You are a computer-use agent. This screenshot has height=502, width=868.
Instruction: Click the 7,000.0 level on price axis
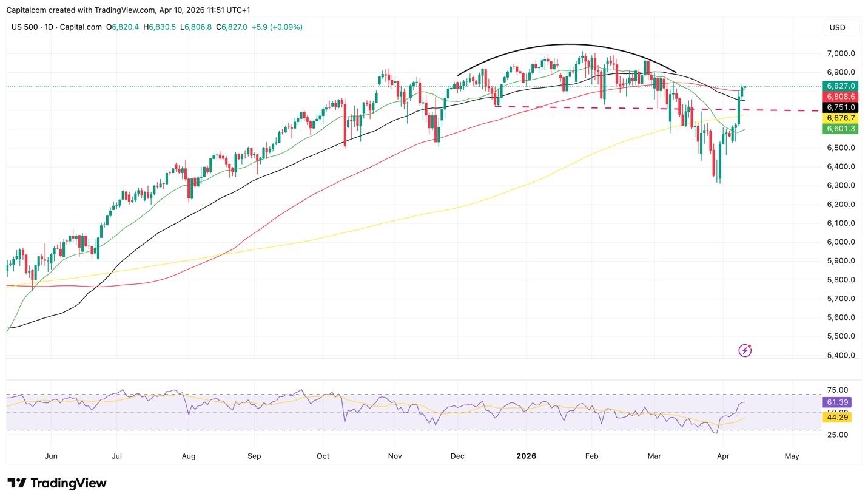(x=841, y=53)
